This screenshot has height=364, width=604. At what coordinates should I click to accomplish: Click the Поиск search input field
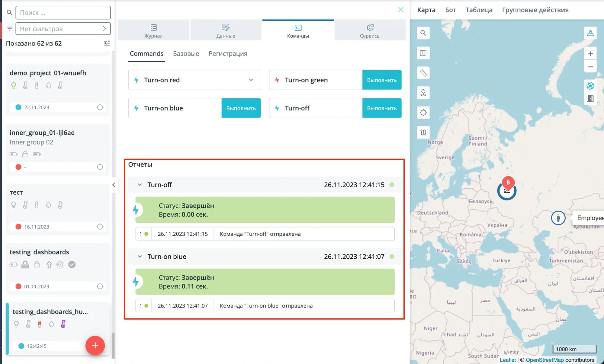(x=63, y=13)
